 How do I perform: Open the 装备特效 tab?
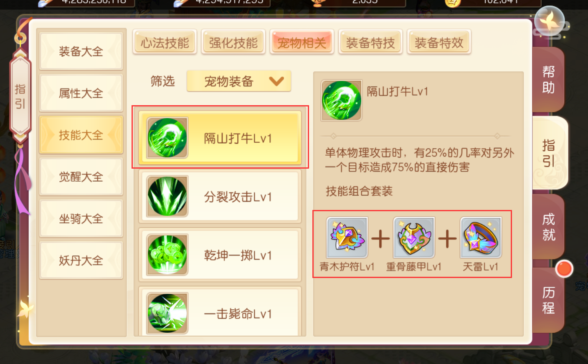pos(438,42)
